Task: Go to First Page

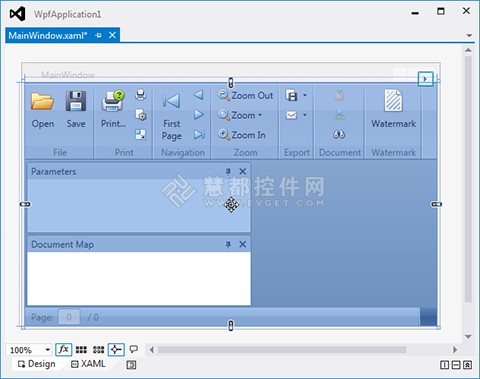Action: (x=172, y=115)
